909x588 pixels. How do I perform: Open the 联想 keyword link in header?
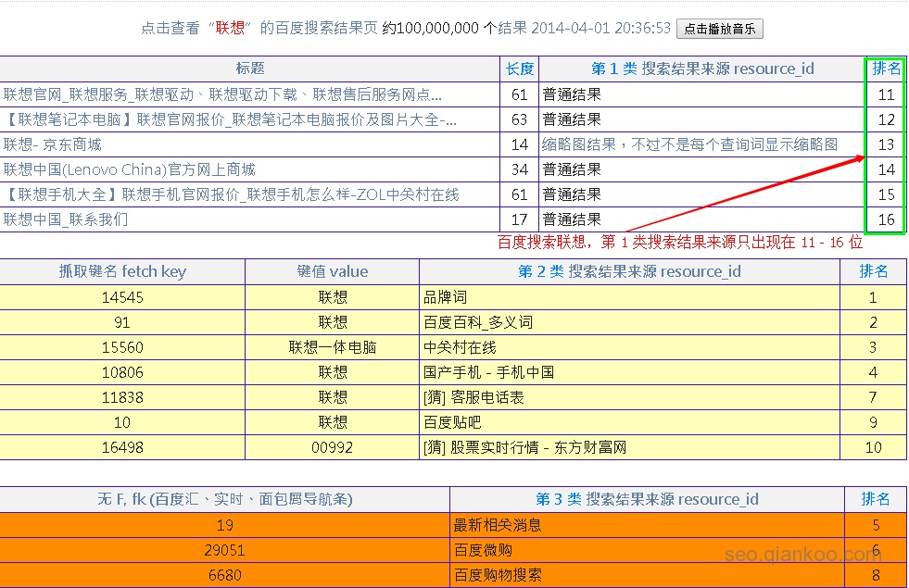point(230,28)
